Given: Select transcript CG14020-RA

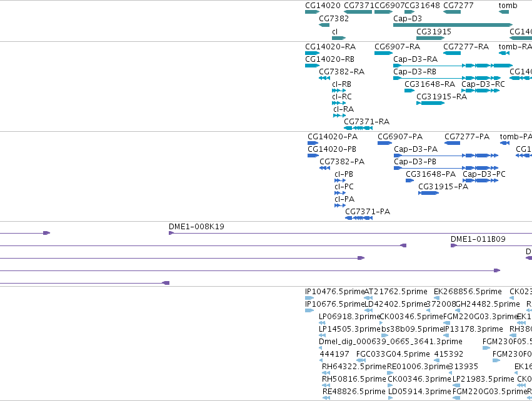Looking at the screenshot, I should pos(312,53).
